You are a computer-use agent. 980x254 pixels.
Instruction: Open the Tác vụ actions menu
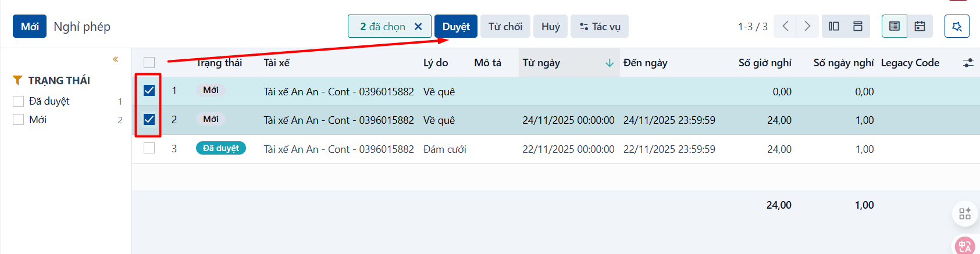tap(600, 26)
